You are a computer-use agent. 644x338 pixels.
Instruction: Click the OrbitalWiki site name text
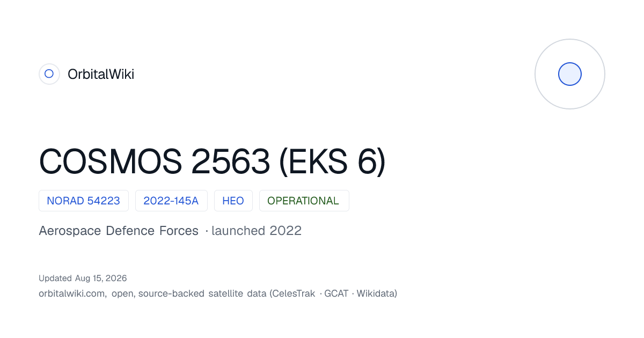click(101, 74)
